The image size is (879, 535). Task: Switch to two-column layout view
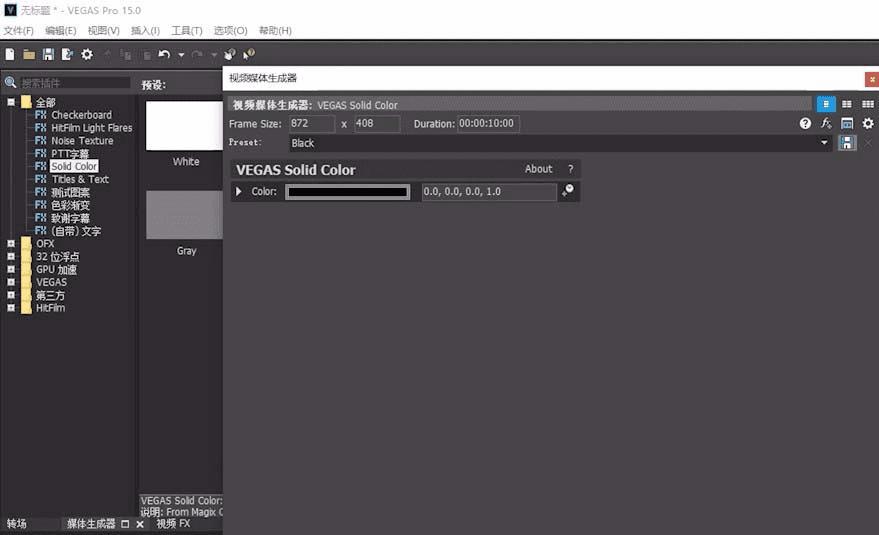pos(846,104)
